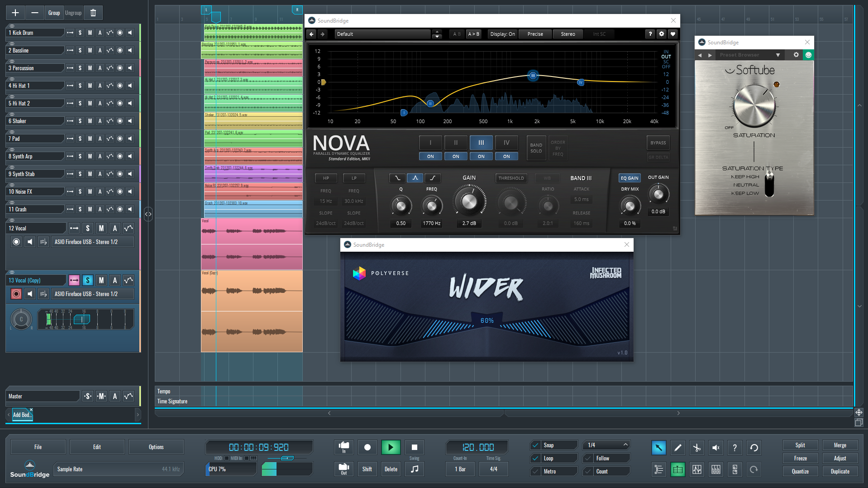The height and width of the screenshot is (488, 868).
Task: Enable the Follow checkbox
Action: (x=588, y=458)
